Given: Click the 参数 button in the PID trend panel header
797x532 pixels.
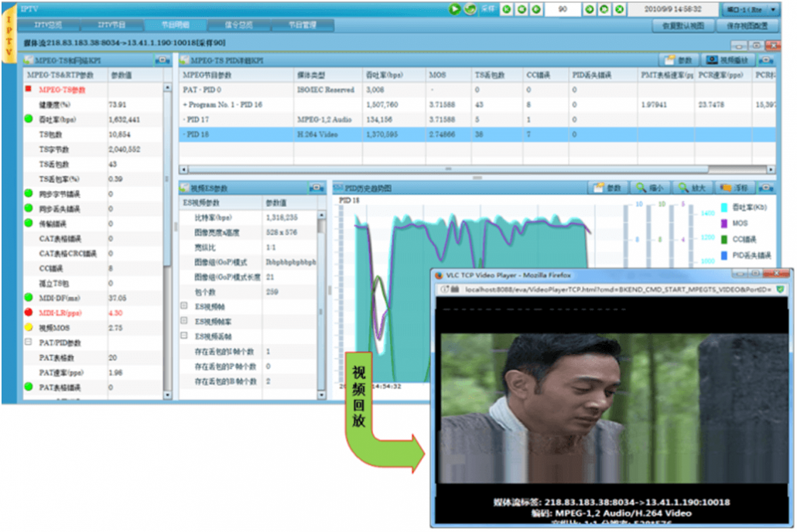Looking at the screenshot, I should pos(607,188).
